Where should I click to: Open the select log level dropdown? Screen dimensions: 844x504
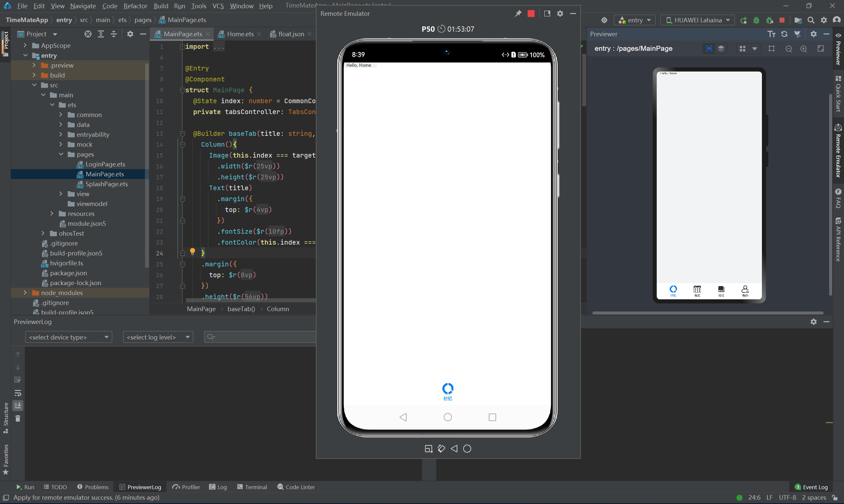pos(158,337)
